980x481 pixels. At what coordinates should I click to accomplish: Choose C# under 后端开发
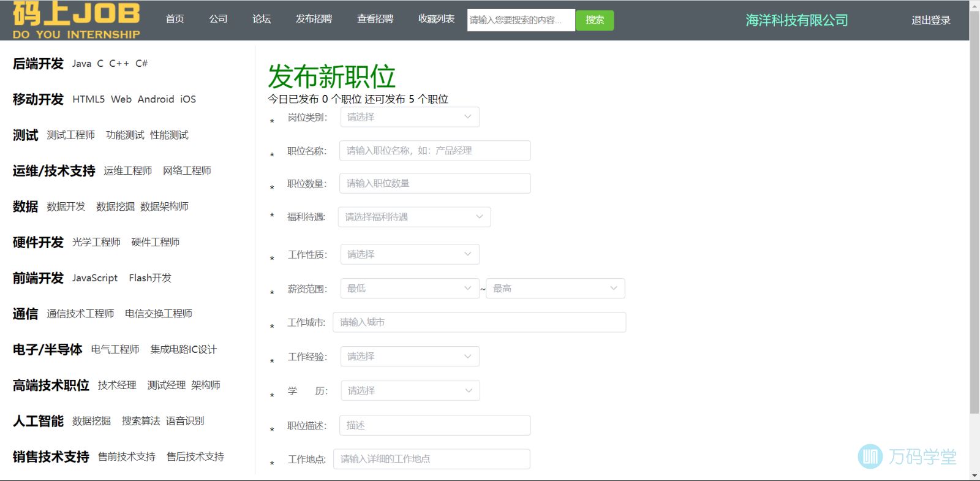pyautogui.click(x=141, y=64)
